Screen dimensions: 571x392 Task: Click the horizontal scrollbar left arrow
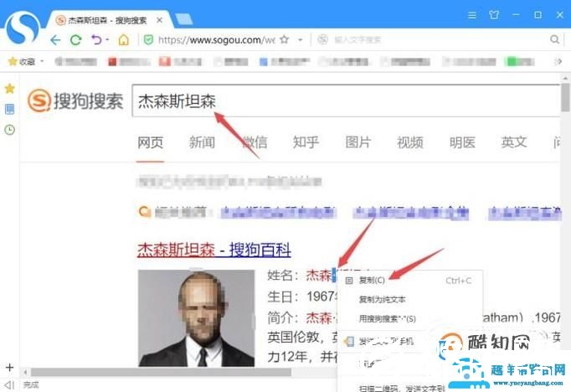pyautogui.click(x=25, y=373)
